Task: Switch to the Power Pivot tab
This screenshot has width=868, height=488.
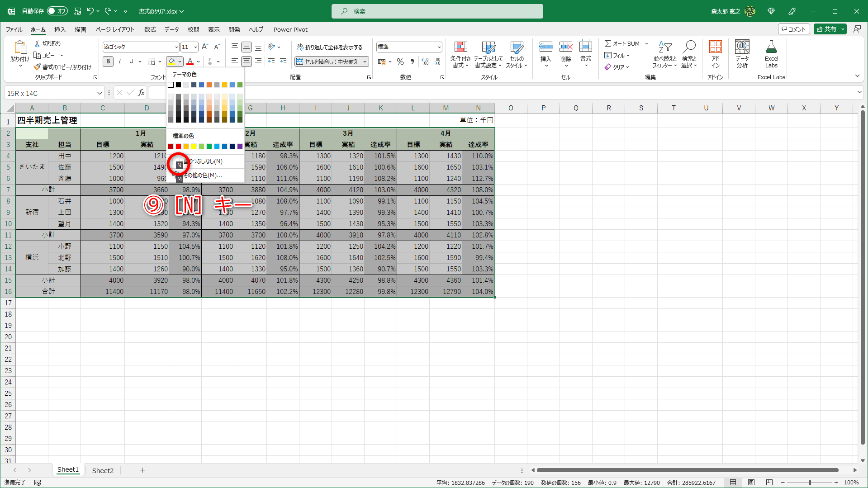Action: pyautogui.click(x=290, y=29)
